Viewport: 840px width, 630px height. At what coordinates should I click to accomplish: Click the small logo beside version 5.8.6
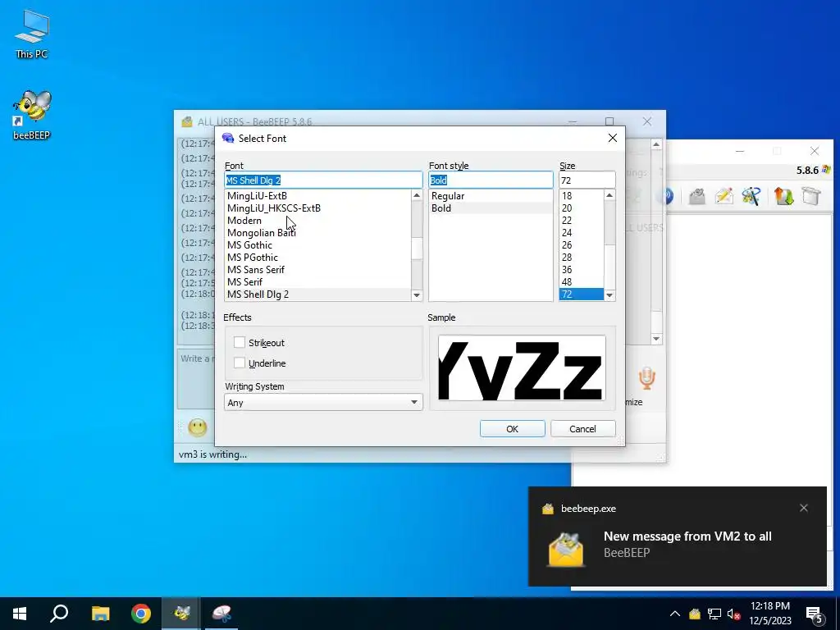(x=826, y=170)
